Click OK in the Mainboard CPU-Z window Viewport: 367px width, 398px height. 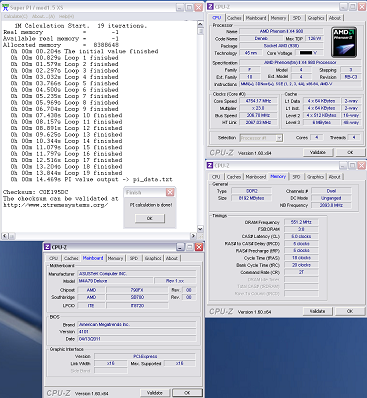click(187, 393)
